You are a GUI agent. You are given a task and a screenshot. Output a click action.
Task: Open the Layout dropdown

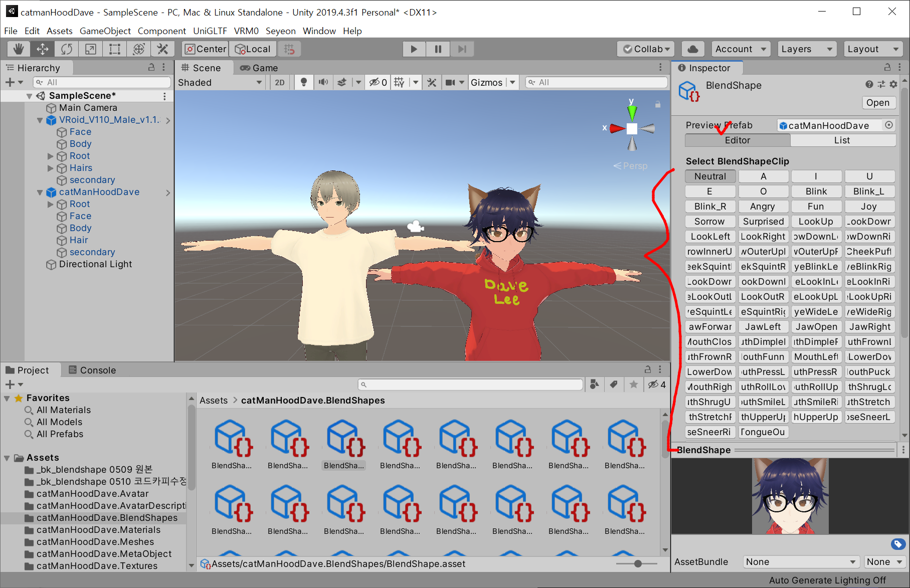point(873,49)
